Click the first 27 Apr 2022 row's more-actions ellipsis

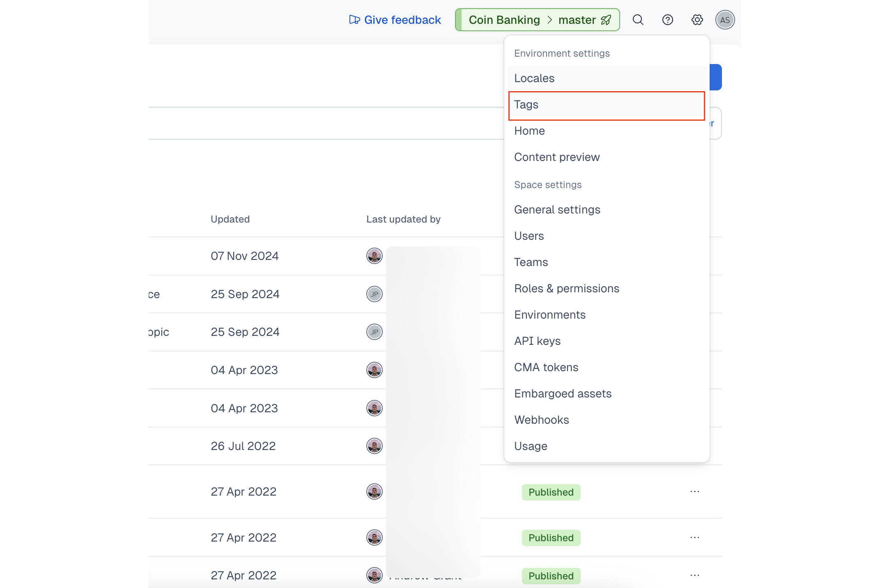click(x=694, y=492)
